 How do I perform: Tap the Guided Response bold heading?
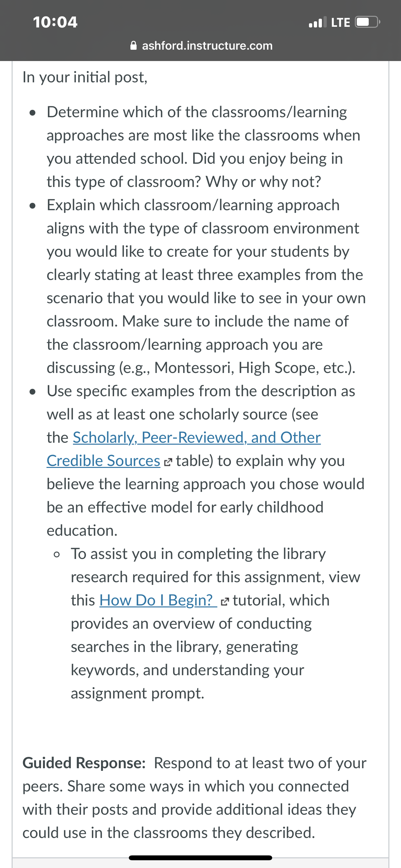pyautogui.click(x=84, y=763)
